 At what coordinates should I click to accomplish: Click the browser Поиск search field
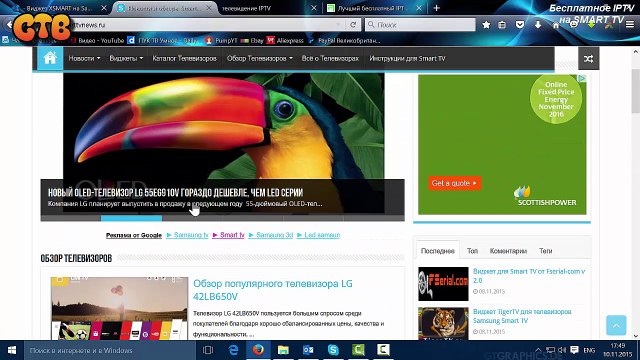[420, 25]
